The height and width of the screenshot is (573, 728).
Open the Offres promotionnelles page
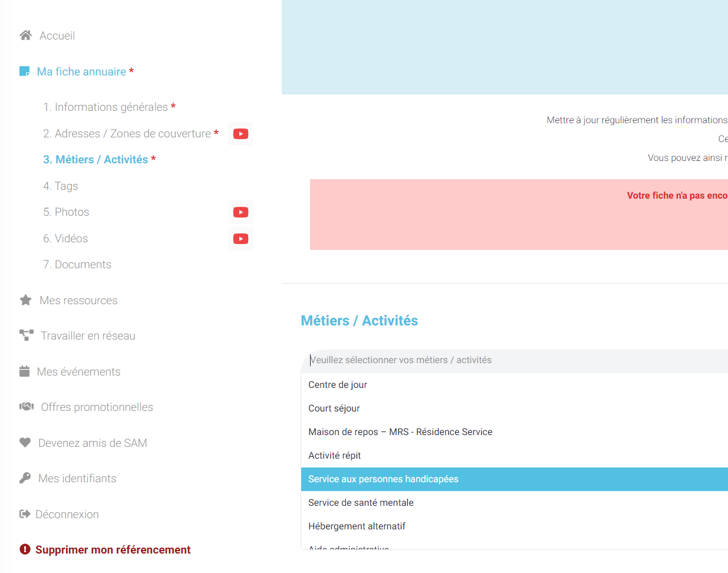tap(97, 407)
